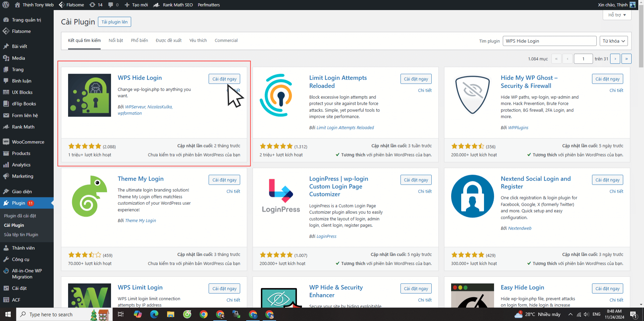The height and width of the screenshot is (321, 644).
Task: Open Chi tiết link for Theme My Login
Action: pyautogui.click(x=233, y=191)
